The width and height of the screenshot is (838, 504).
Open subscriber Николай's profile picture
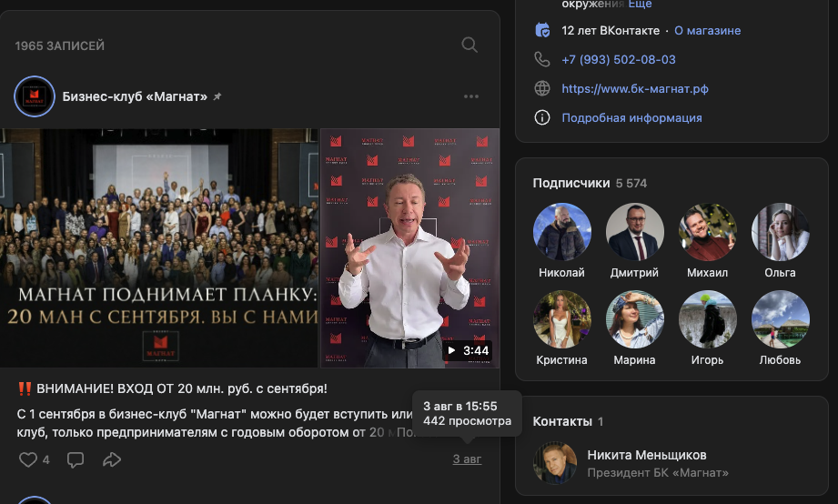(x=561, y=232)
